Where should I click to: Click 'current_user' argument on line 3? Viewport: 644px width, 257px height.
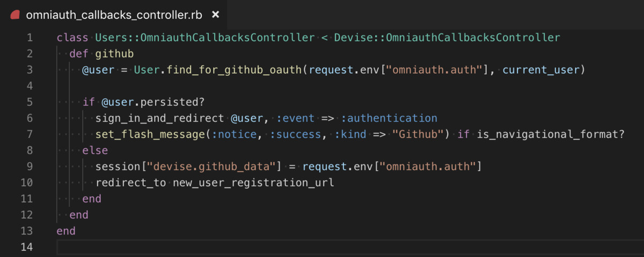pos(541,70)
